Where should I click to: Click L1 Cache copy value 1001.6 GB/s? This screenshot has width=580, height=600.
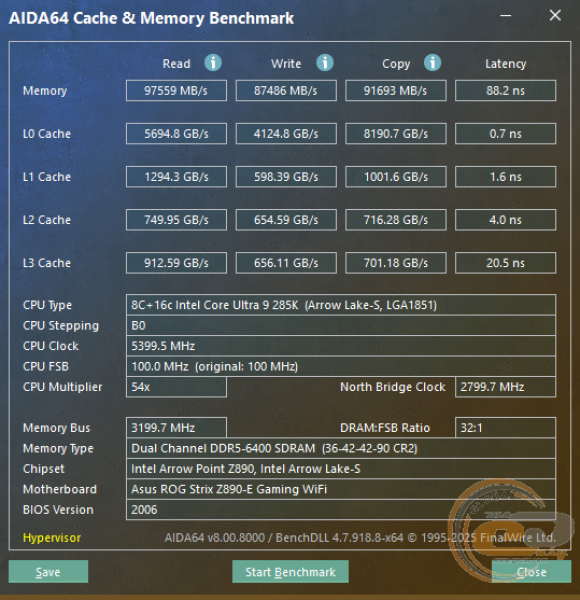click(396, 177)
